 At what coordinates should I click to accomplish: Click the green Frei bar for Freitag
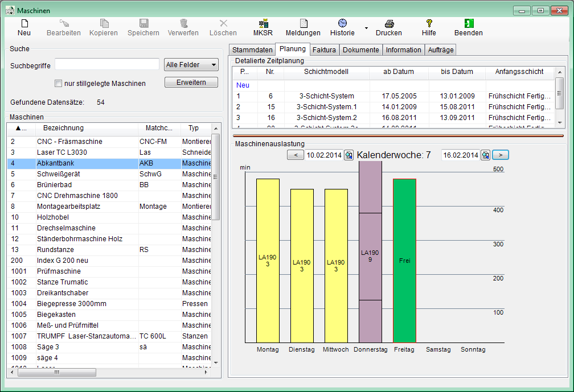pyautogui.click(x=404, y=261)
